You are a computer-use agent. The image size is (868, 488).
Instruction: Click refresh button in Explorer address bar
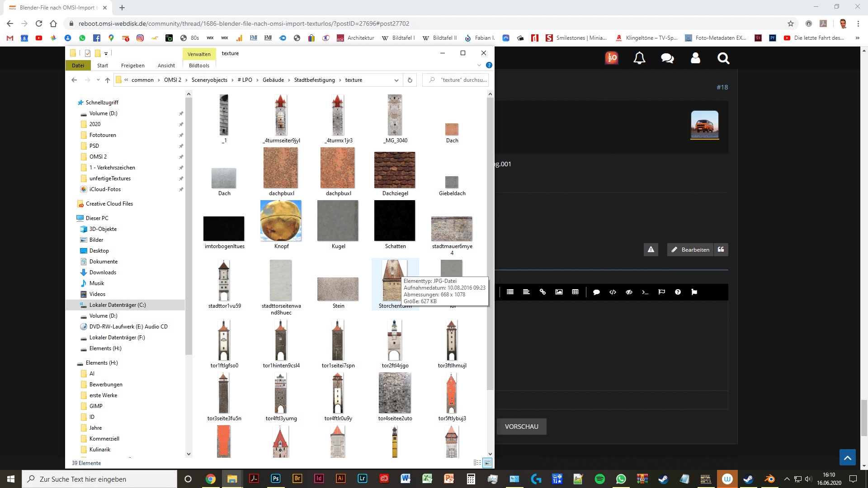click(410, 80)
